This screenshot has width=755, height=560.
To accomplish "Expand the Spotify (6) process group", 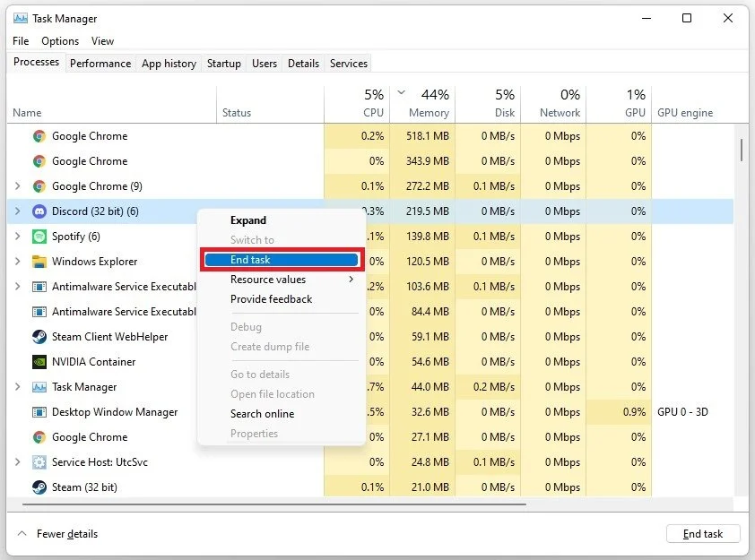I will pyautogui.click(x=18, y=236).
